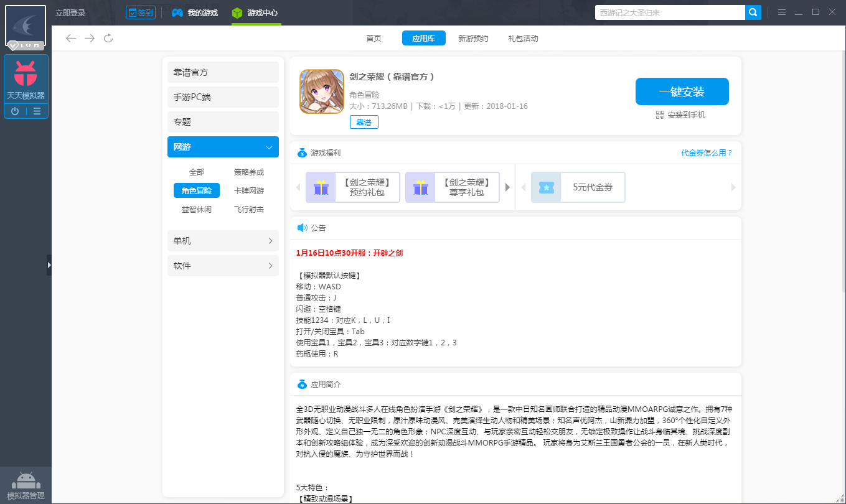Image resolution: width=846 pixels, height=504 pixels.
Task: Click the 游戏福利 money bag icon
Action: pyautogui.click(x=302, y=153)
